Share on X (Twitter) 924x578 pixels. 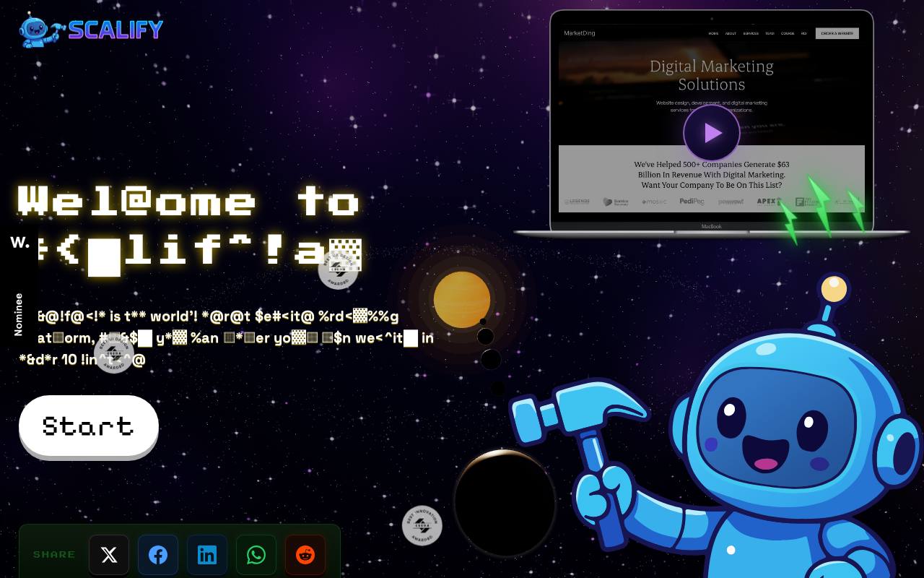click(x=109, y=555)
